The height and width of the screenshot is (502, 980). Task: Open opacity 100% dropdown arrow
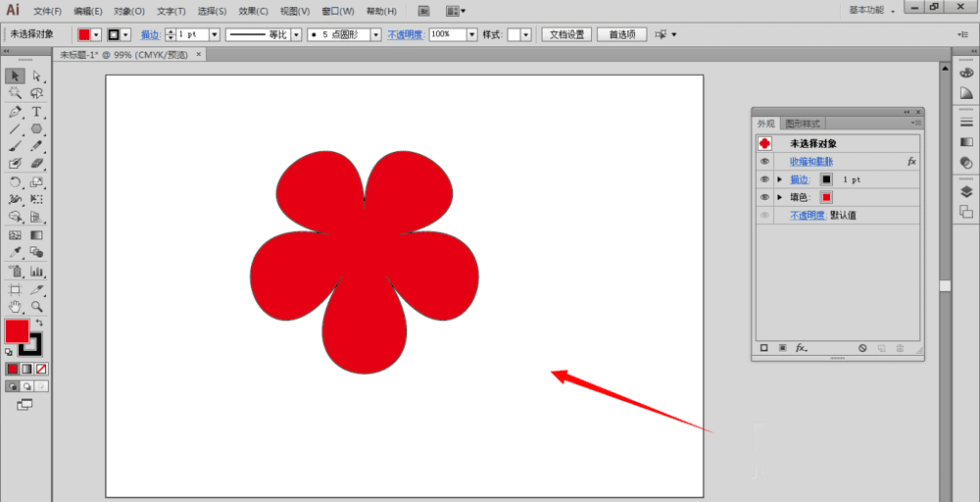[472, 34]
